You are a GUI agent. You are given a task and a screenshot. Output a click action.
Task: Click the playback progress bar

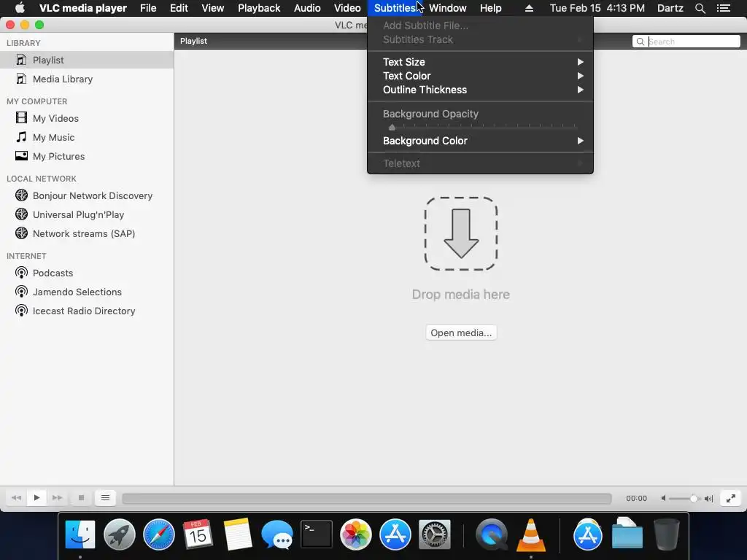click(367, 498)
